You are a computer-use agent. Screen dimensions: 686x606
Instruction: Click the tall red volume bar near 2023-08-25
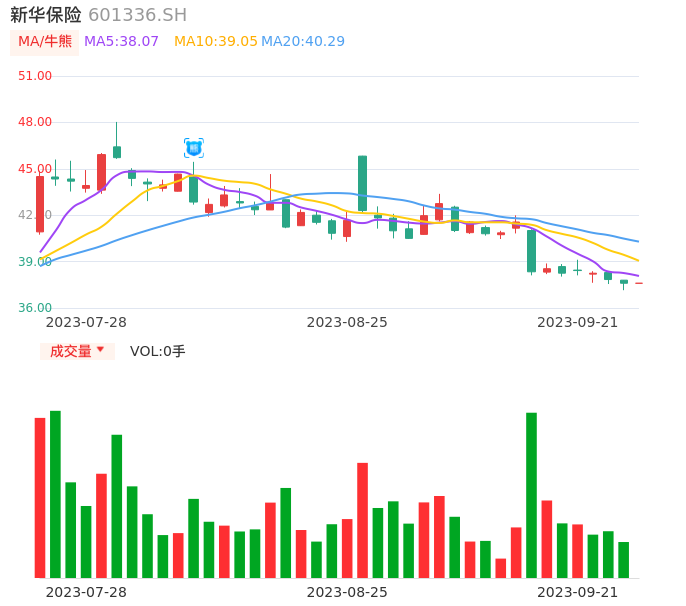click(x=362, y=520)
